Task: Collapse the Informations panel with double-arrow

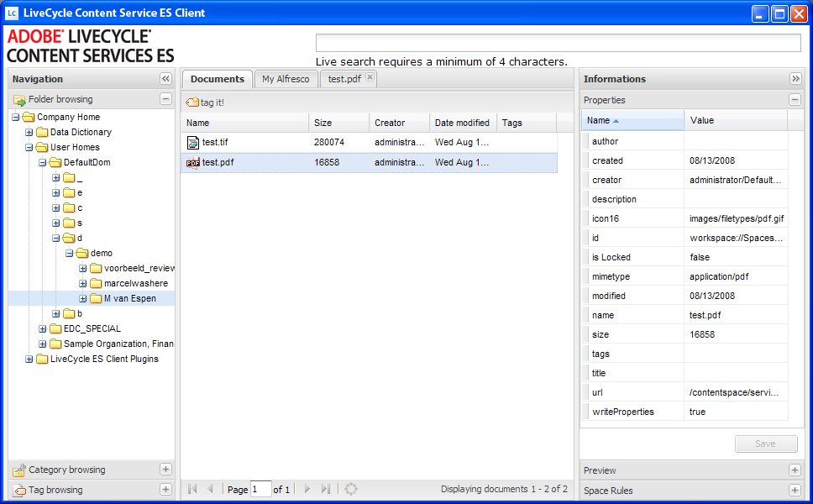Action: pos(795,78)
